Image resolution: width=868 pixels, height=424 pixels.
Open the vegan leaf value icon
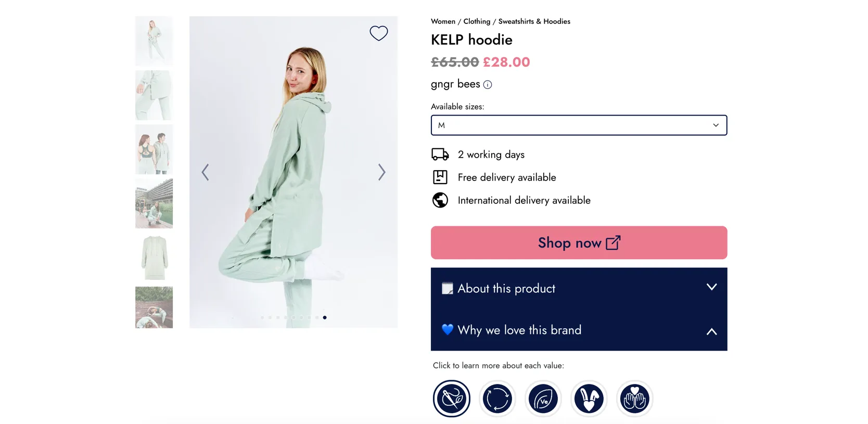point(543,398)
